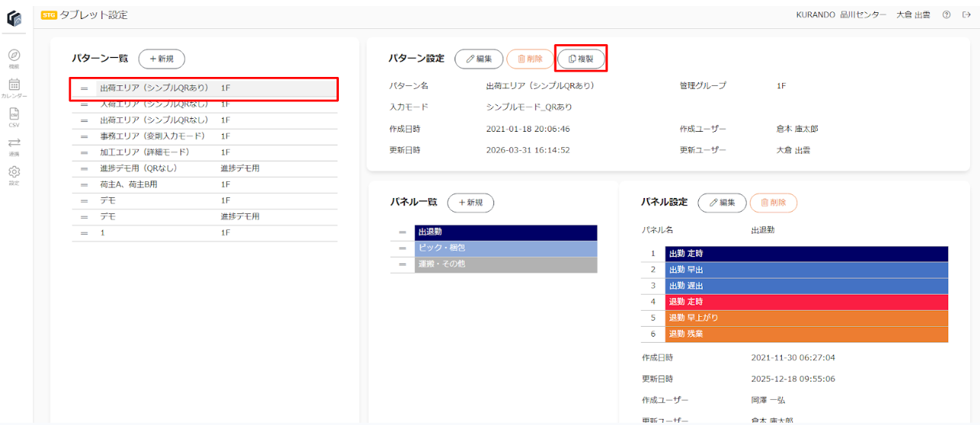This screenshot has height=425, width=980.
Task: Click user name 大倉 出雲 in header
Action: pos(913,15)
